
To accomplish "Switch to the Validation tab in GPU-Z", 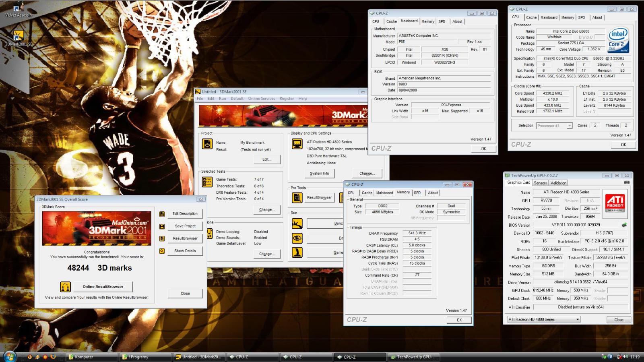I will [x=559, y=183].
